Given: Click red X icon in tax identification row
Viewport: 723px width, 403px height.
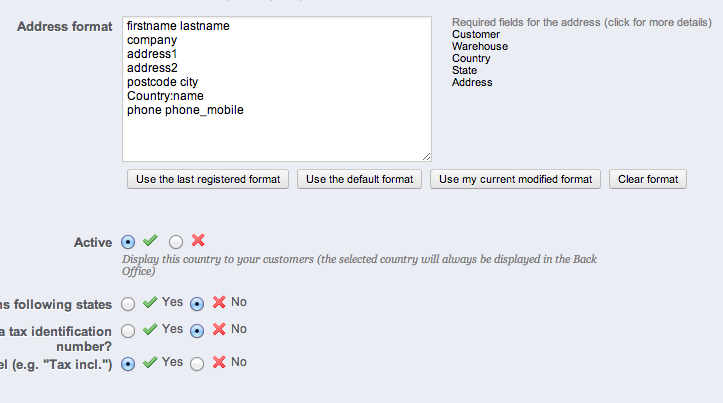Looking at the screenshot, I should click(x=219, y=329).
